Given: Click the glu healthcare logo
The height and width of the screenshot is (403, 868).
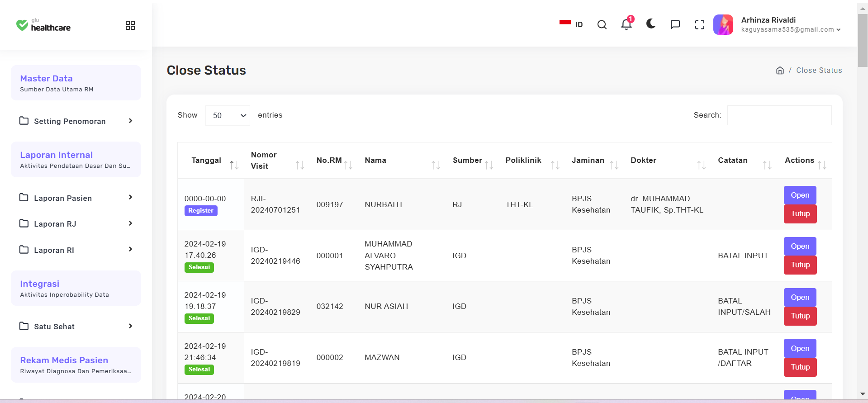Looking at the screenshot, I should (43, 25).
